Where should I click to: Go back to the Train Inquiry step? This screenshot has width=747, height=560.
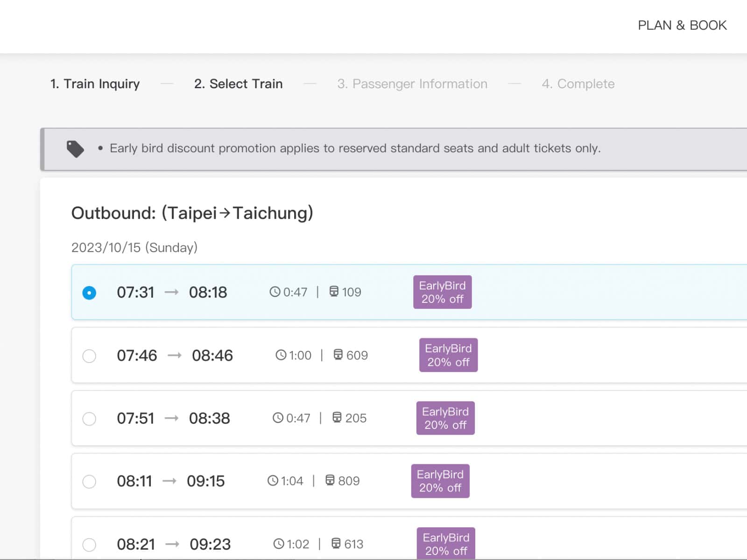[x=94, y=84]
